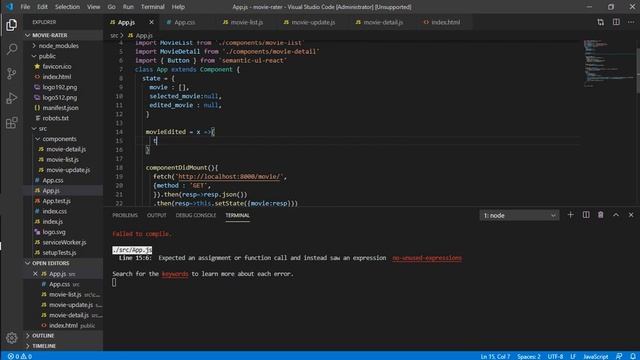
Task: Open the Selection menu
Action: click(67, 7)
